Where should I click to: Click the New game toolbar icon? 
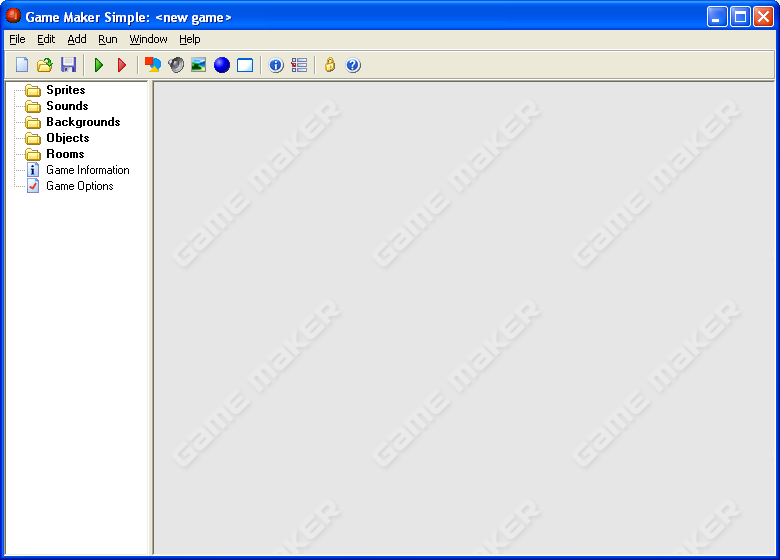tap(22, 65)
